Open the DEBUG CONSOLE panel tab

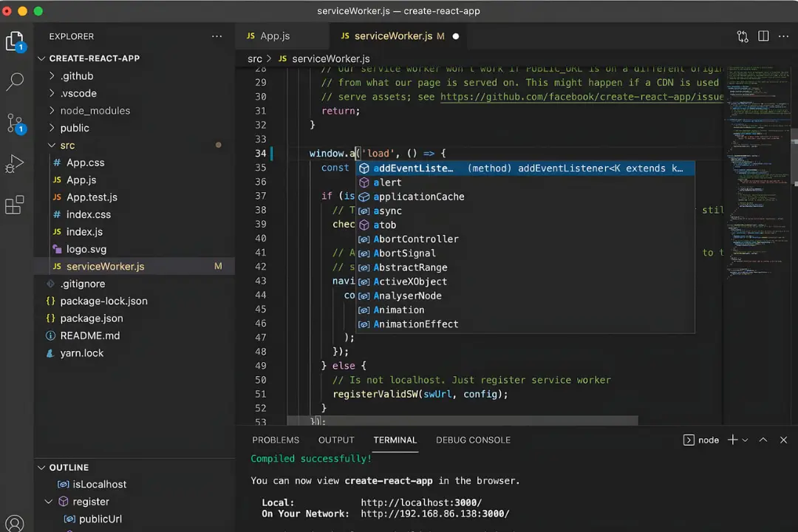[473, 440]
